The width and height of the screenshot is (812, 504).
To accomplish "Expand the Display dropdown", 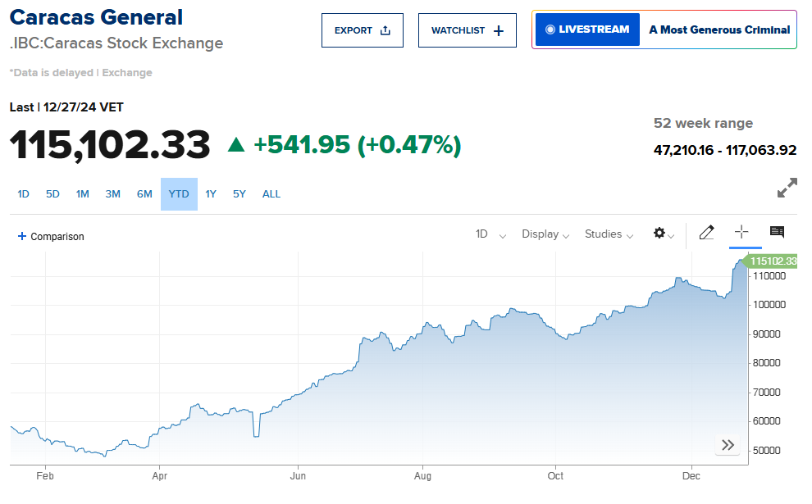I will [545, 234].
